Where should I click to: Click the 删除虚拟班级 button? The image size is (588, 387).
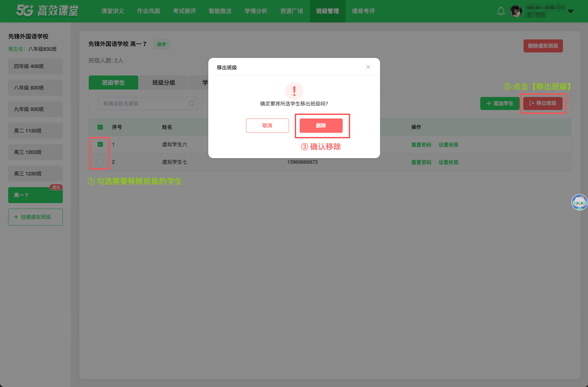point(543,46)
